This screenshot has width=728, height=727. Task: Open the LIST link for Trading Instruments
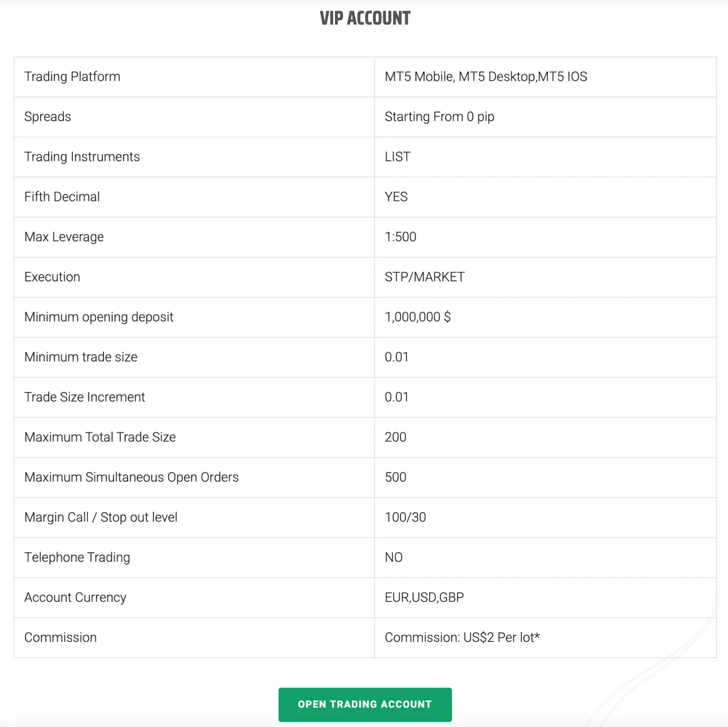(x=397, y=157)
